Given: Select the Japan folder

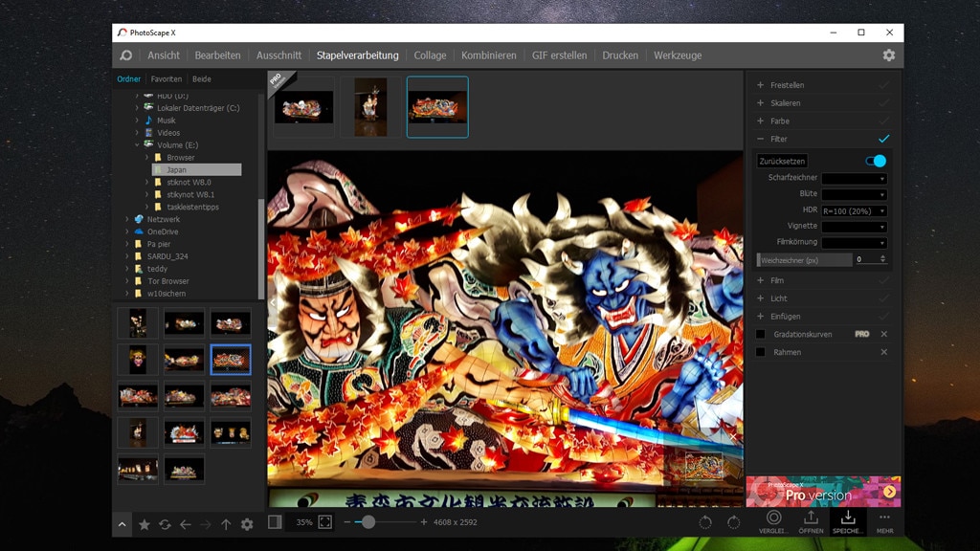Looking at the screenshot, I should click(x=196, y=170).
